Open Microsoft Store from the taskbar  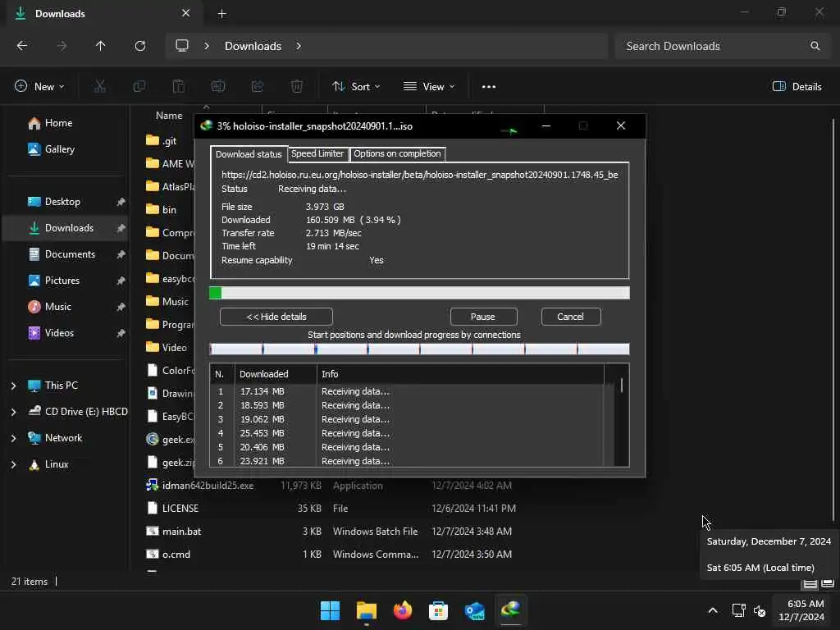[438, 610]
